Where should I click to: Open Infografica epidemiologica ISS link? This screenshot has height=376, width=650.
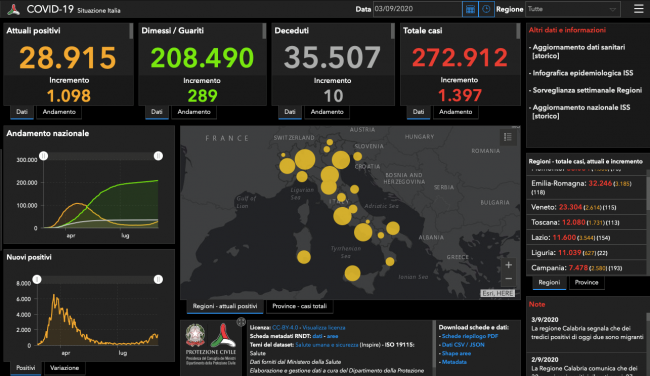[583, 73]
